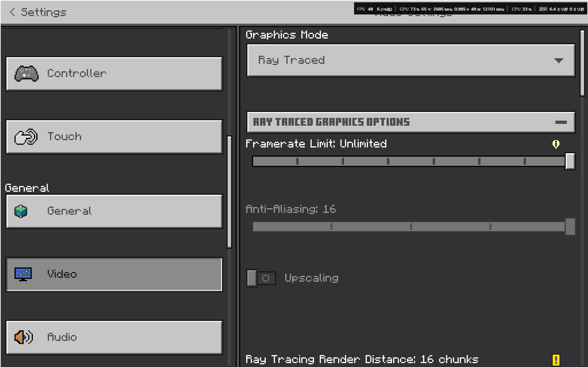
Task: Open the General settings button
Action: point(114,211)
